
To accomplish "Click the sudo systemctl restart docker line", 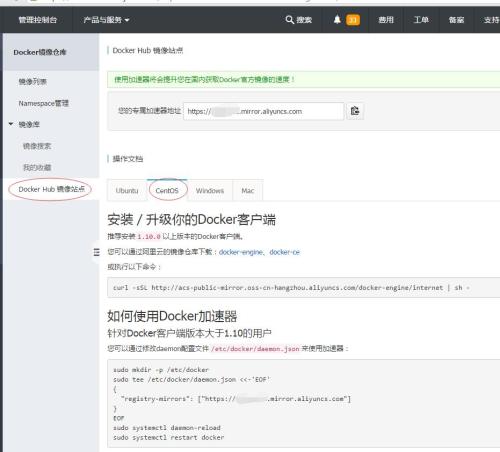I will 168,437.
